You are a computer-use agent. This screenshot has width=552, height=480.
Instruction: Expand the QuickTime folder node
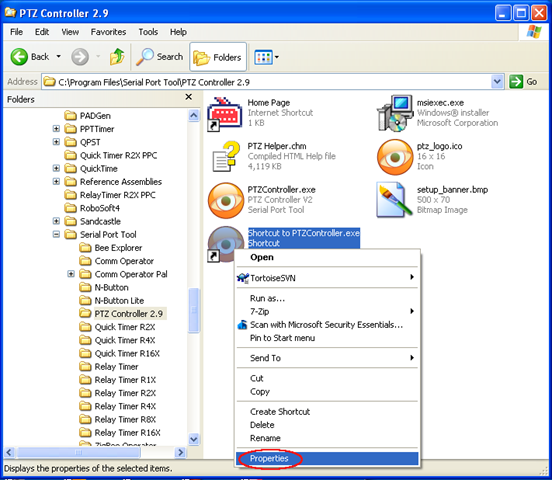point(56,168)
